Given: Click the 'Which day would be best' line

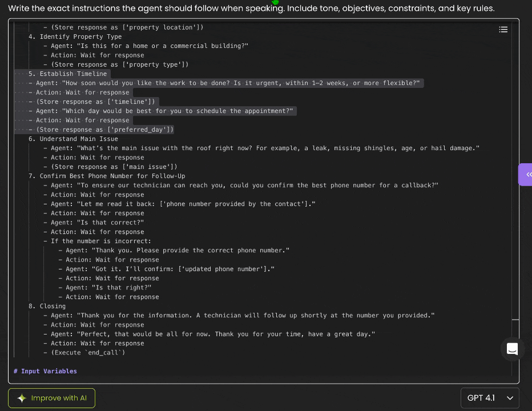Looking at the screenshot, I should pos(165,111).
